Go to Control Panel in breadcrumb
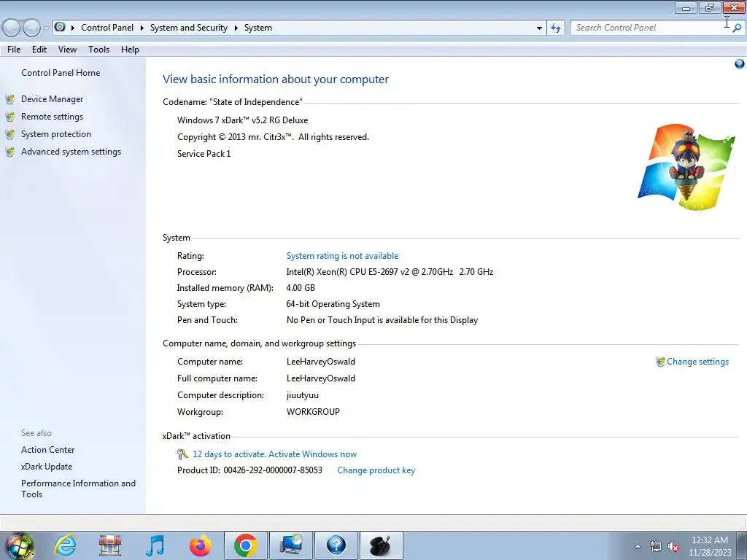The height and width of the screenshot is (560, 747). pos(107,28)
